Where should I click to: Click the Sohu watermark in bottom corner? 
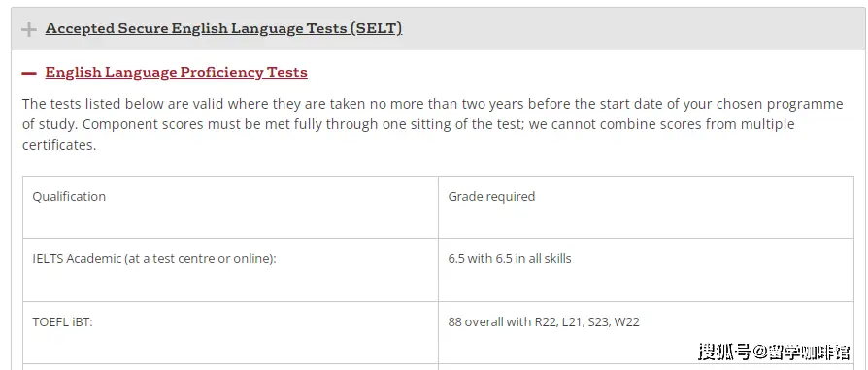(774, 352)
